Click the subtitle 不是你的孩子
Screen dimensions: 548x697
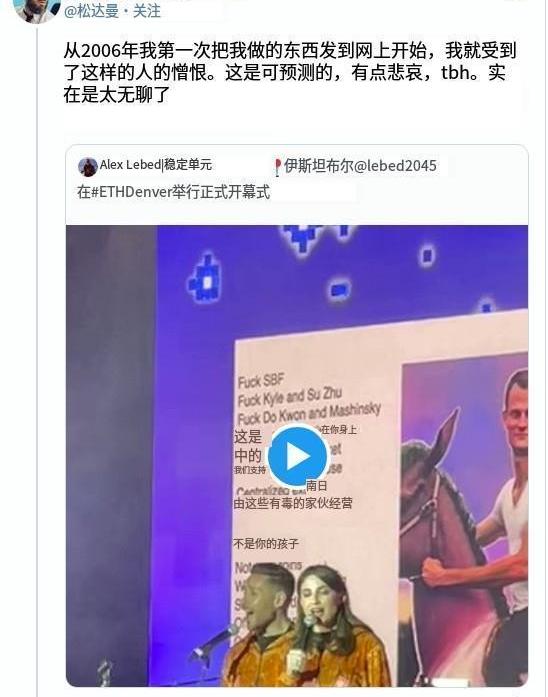266,543
